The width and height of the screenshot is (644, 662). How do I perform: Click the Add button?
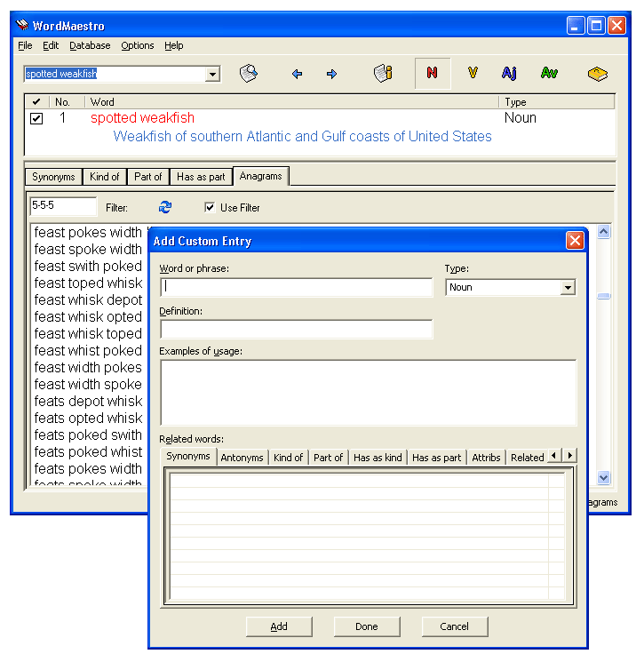point(279,626)
